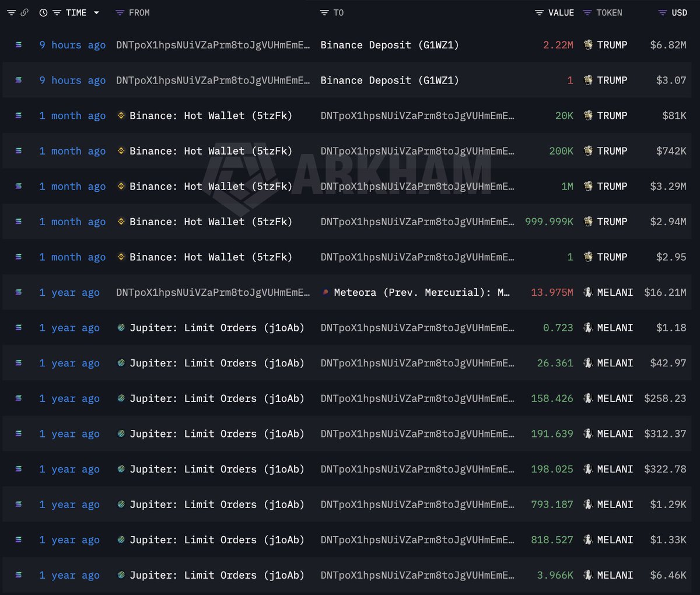Open TO address in the 200K TRUMP row
The height and width of the screenshot is (595, 700).
tap(418, 150)
